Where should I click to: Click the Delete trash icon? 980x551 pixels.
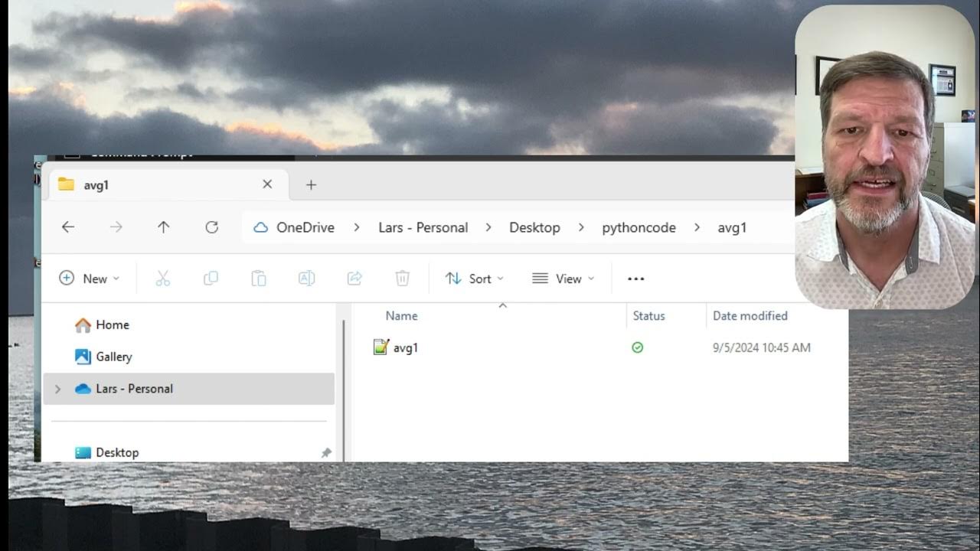402,279
